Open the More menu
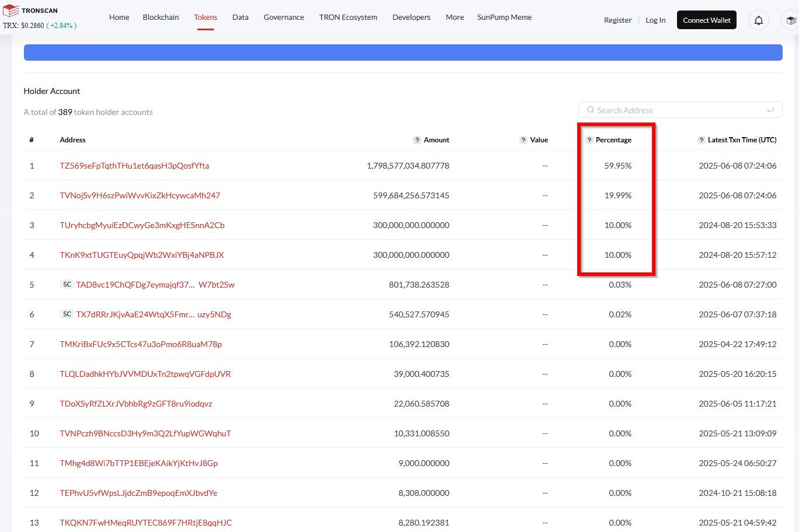The image size is (799, 532). point(455,17)
